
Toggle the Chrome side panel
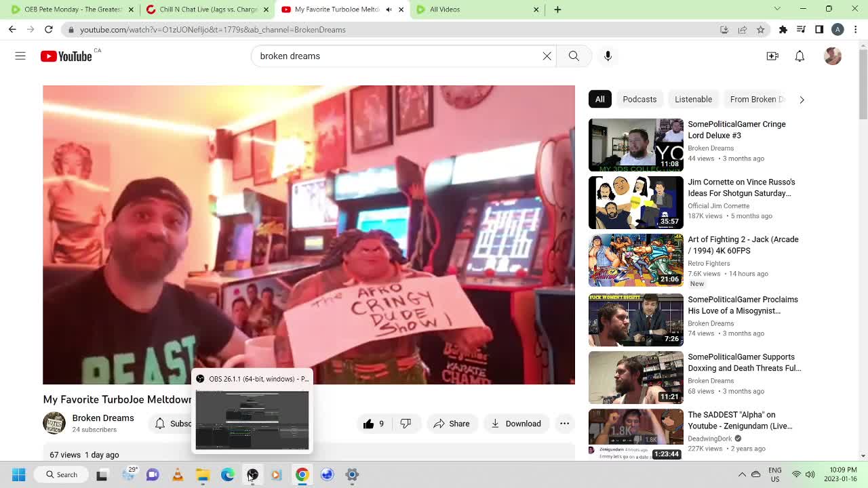pyautogui.click(x=819, y=30)
